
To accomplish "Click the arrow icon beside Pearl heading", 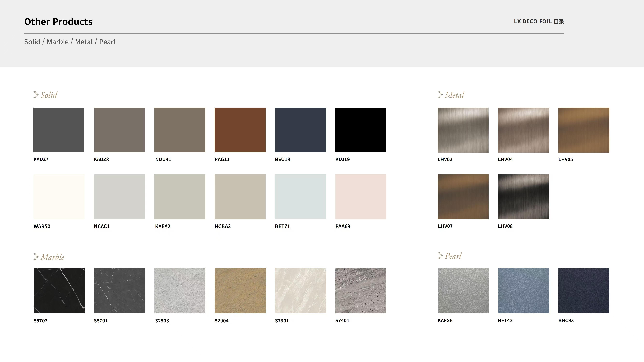I will [x=440, y=255].
